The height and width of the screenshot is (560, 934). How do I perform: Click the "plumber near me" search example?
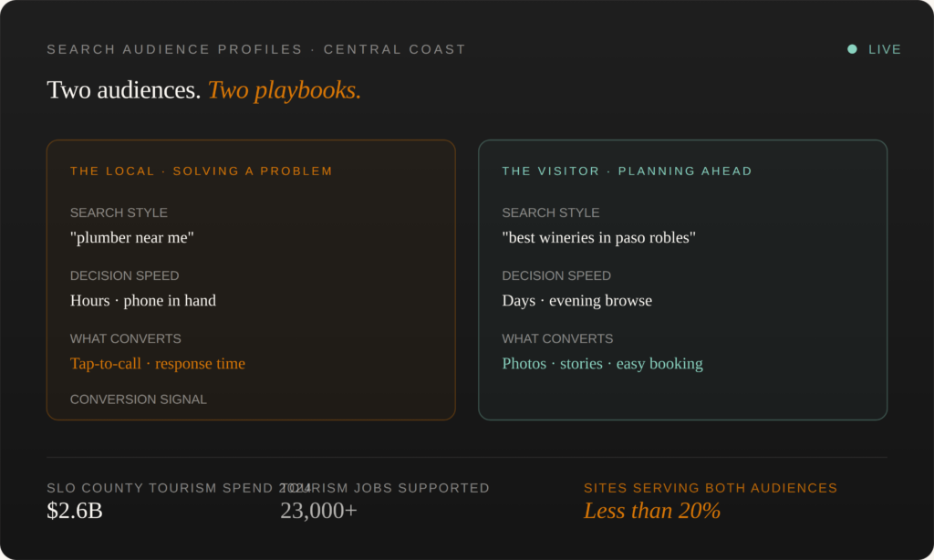(x=131, y=238)
